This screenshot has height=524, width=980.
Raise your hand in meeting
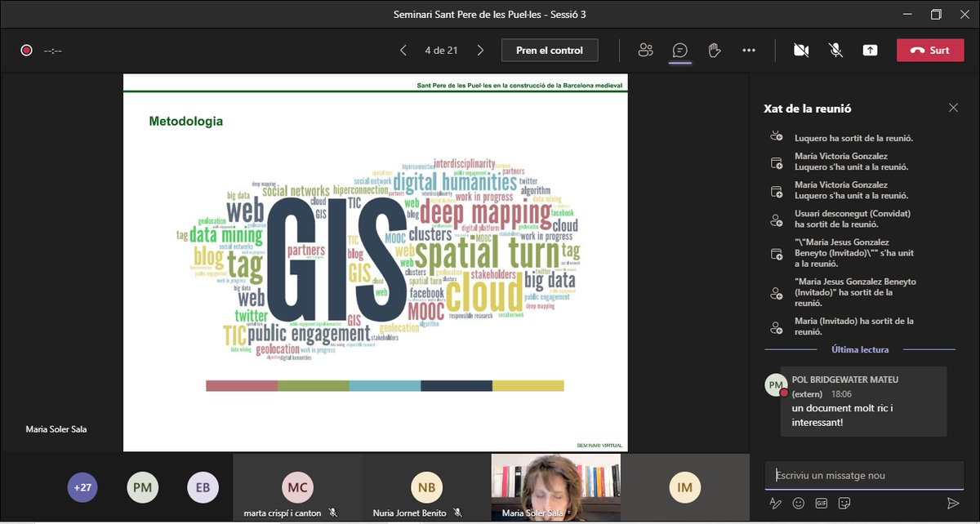click(x=714, y=50)
